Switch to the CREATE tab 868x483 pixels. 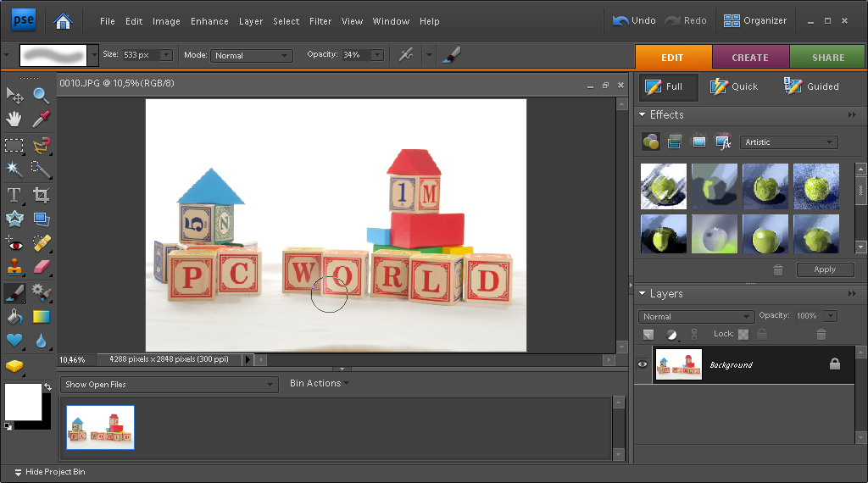pos(749,58)
